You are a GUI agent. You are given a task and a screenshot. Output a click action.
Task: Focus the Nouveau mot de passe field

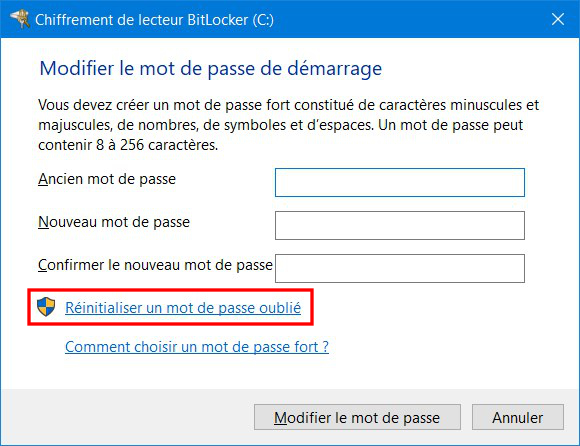400,225
